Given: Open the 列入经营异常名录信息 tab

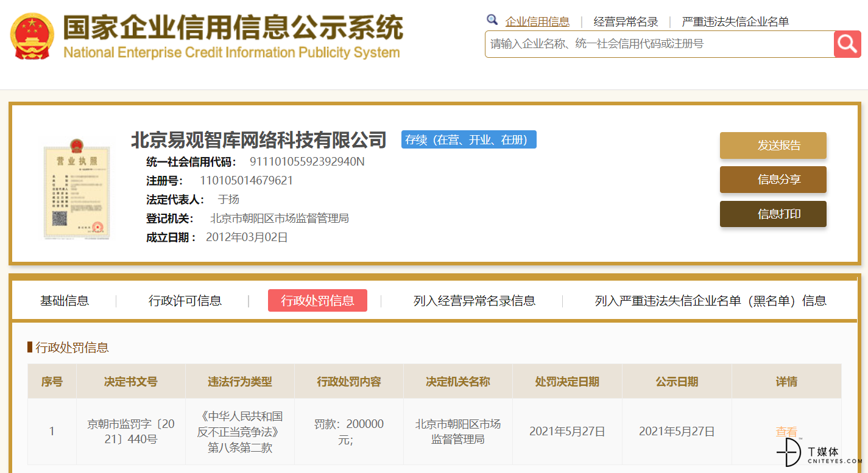Looking at the screenshot, I should [x=474, y=301].
